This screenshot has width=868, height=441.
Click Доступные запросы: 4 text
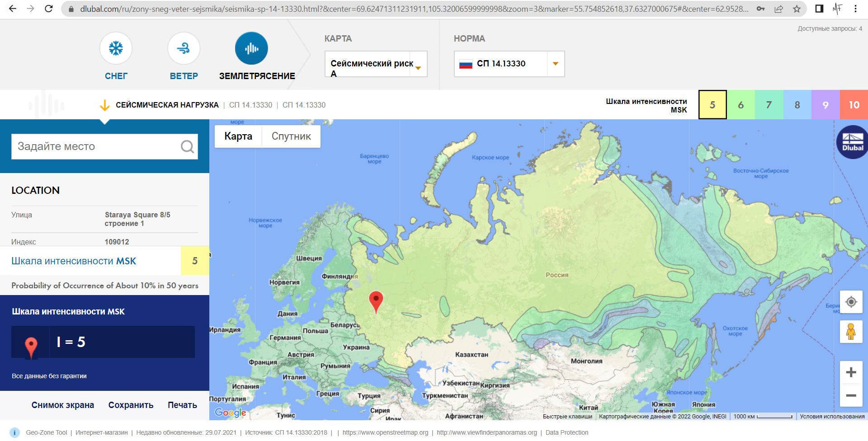click(830, 28)
